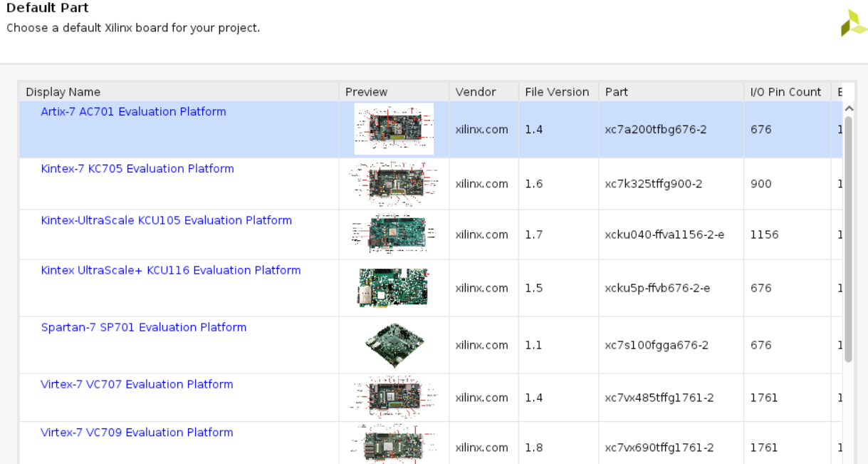The height and width of the screenshot is (464, 868).
Task: Sort boards by the Display Name column
Action: tap(63, 92)
